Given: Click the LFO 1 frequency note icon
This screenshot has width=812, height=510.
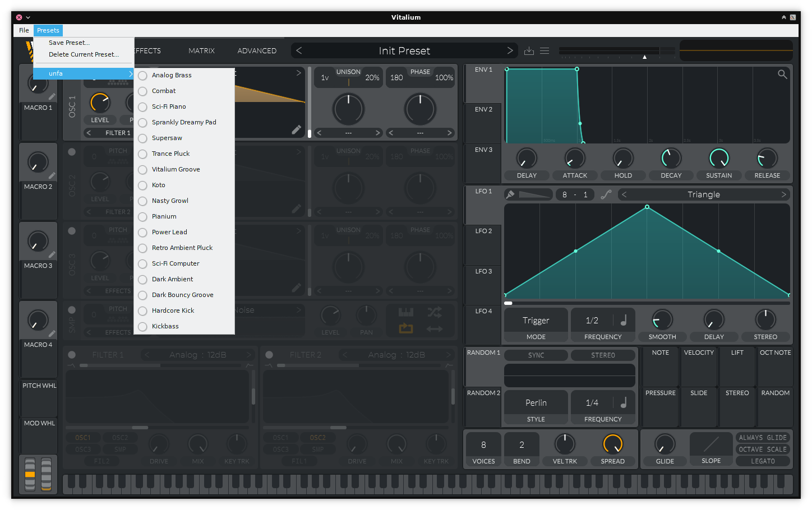Looking at the screenshot, I should [624, 320].
